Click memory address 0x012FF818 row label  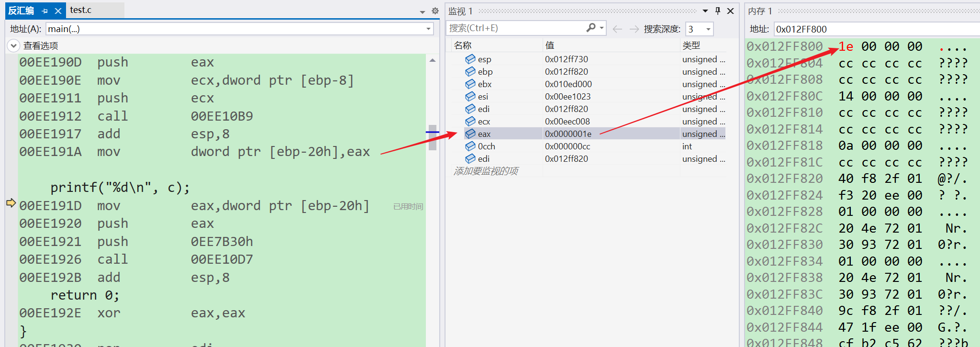(x=785, y=146)
